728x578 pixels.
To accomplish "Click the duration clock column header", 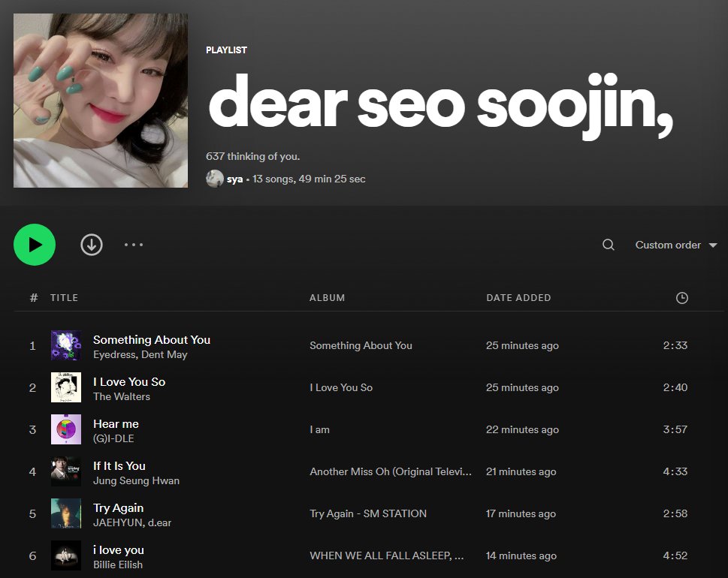I will (x=681, y=298).
